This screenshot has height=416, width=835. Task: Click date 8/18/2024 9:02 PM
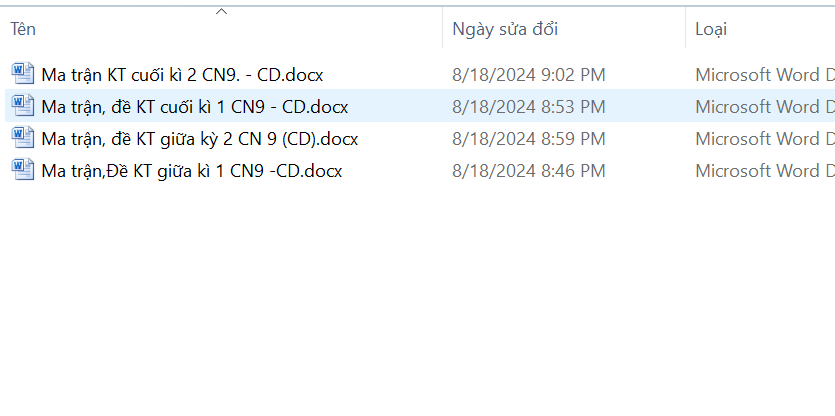point(529,75)
